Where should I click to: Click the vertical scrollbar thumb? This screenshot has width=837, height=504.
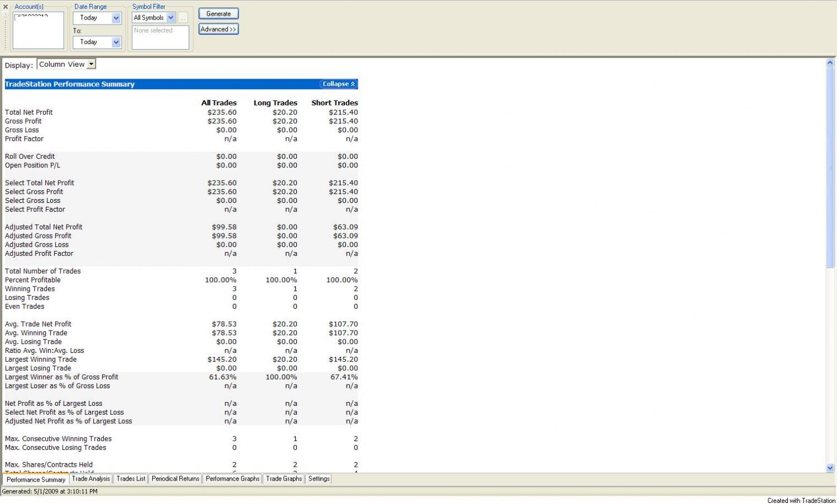tap(830, 167)
